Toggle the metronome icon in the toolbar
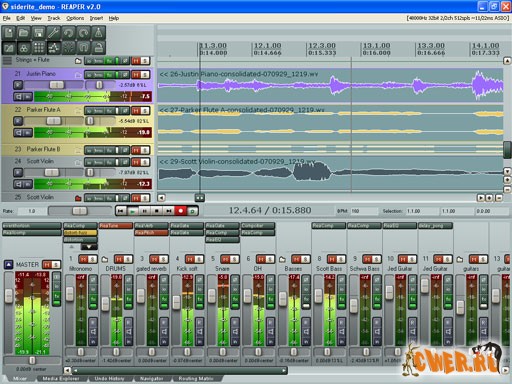Image resolution: width=512 pixels, height=384 pixels. [x=99, y=33]
